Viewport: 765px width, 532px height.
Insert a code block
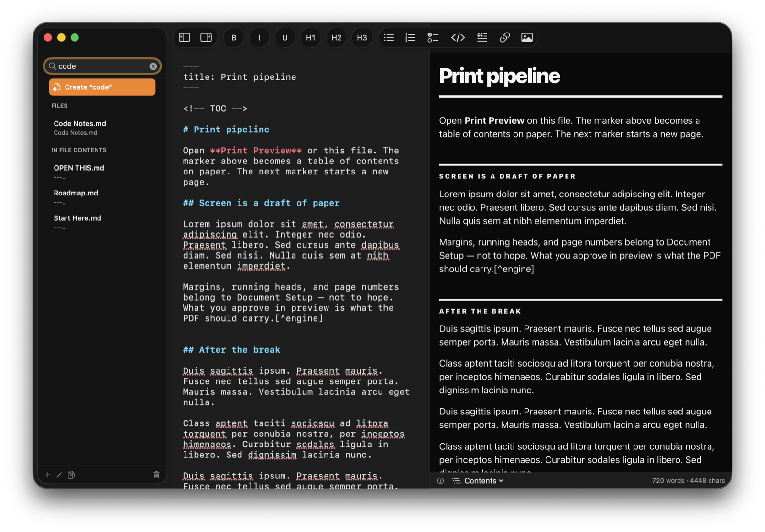458,37
